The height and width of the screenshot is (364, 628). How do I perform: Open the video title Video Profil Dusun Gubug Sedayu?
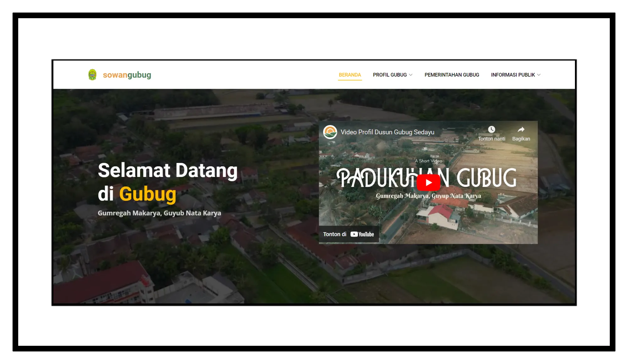[388, 132]
